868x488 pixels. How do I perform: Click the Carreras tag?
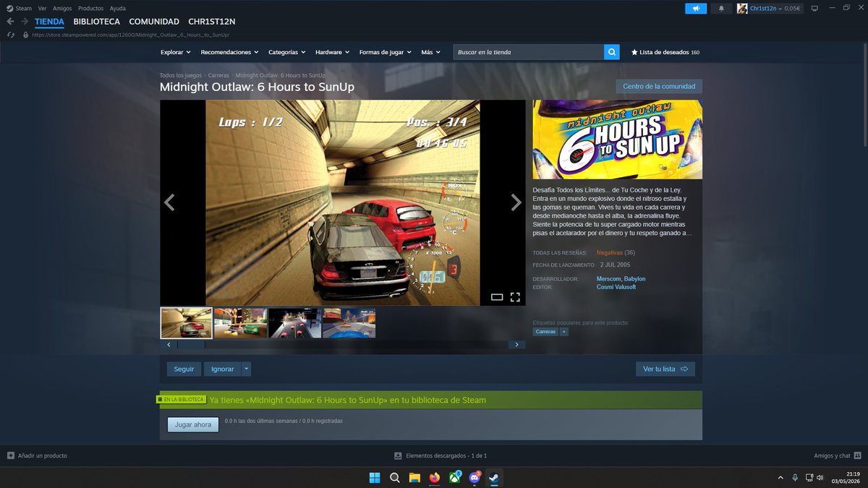point(546,332)
